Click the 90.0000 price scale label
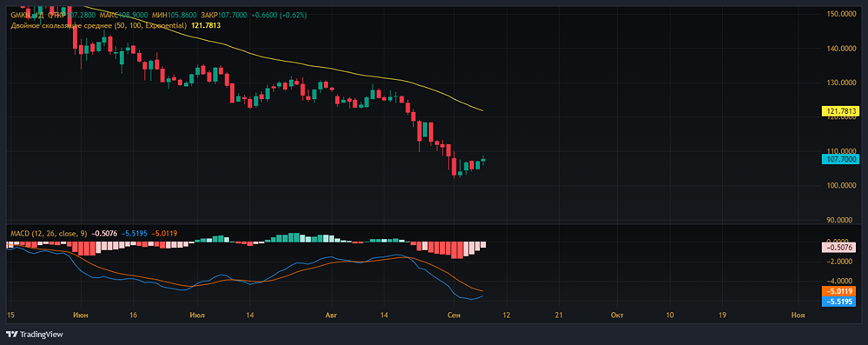868x345 pixels. tap(842, 220)
